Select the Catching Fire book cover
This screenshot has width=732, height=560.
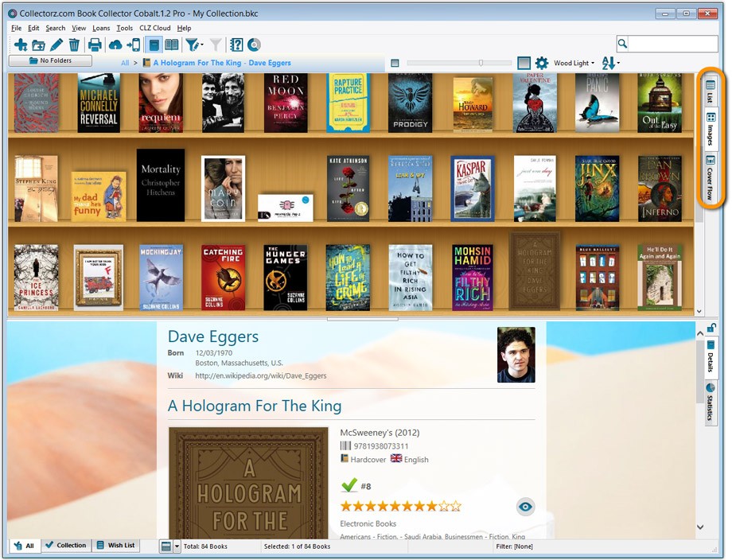point(223,278)
